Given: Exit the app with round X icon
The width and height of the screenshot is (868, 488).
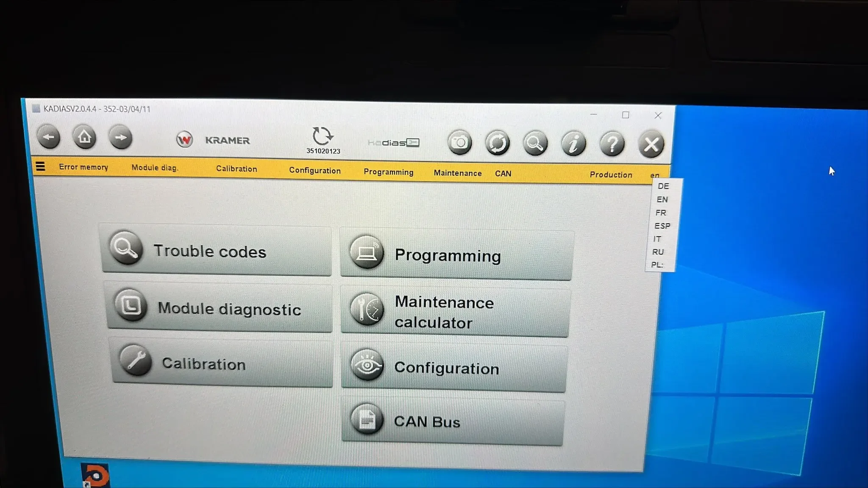Looking at the screenshot, I should pyautogui.click(x=651, y=145).
